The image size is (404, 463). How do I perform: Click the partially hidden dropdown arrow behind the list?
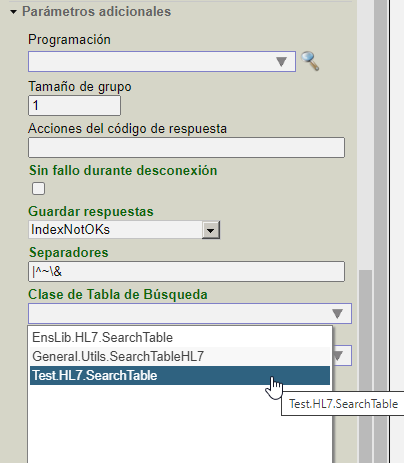point(338,356)
